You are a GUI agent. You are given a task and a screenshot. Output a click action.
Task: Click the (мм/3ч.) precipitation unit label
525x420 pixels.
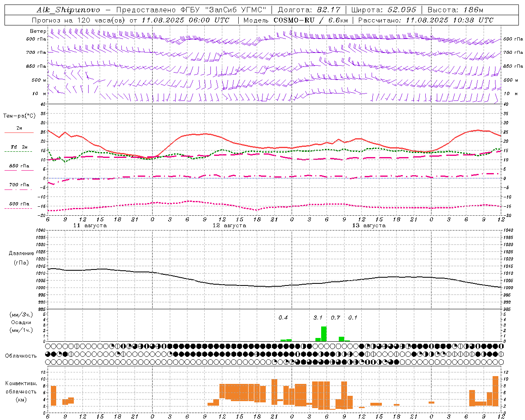click(21, 315)
